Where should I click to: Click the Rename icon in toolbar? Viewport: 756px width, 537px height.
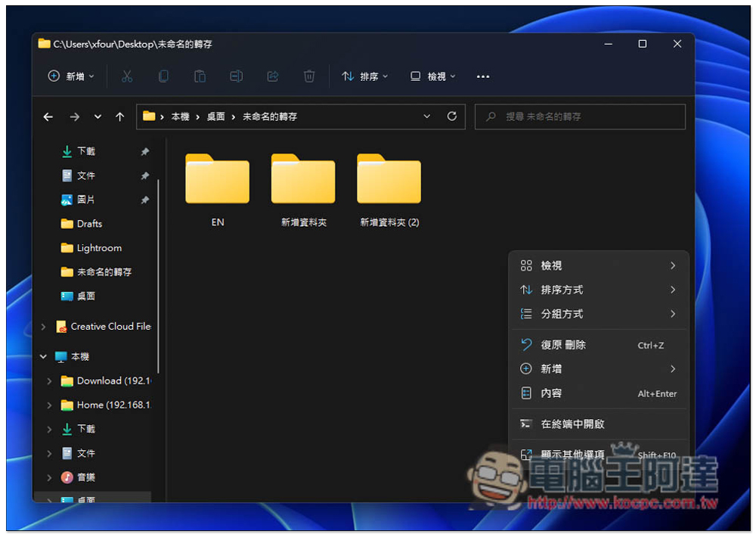pyautogui.click(x=236, y=76)
